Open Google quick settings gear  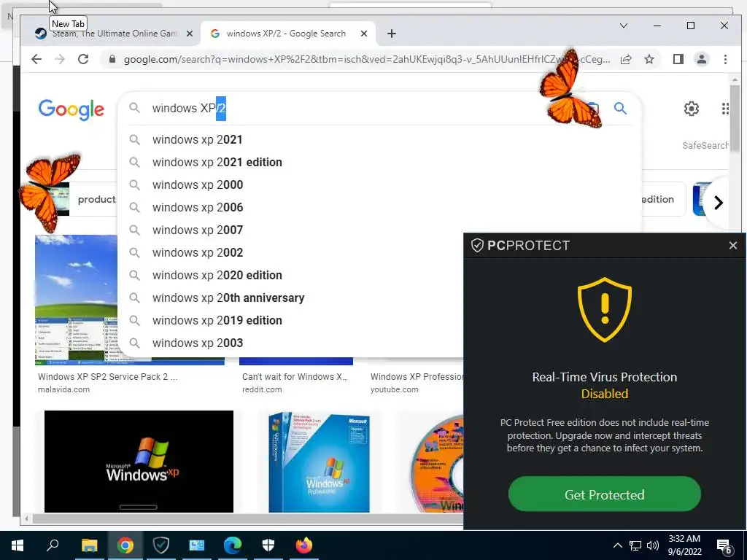coord(692,109)
